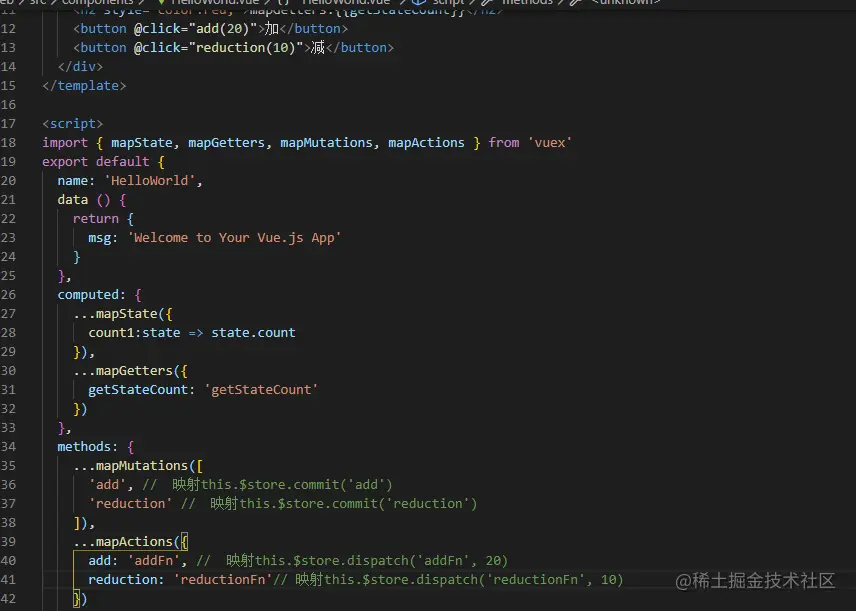Click line number 26 in the gutter
Viewport: 856px width, 611px height.
pyautogui.click(x=8, y=295)
